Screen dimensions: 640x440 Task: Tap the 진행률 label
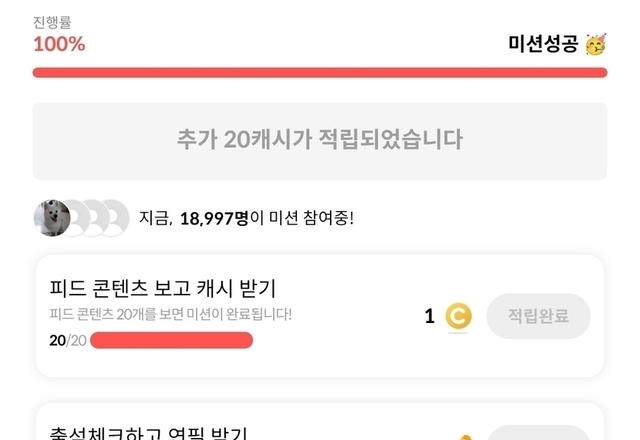(52, 20)
